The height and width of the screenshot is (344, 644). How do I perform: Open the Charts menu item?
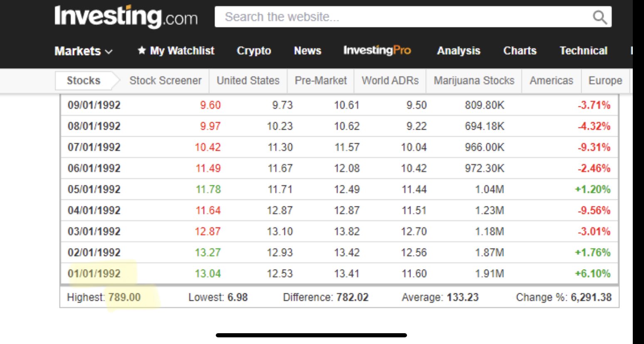(x=520, y=51)
